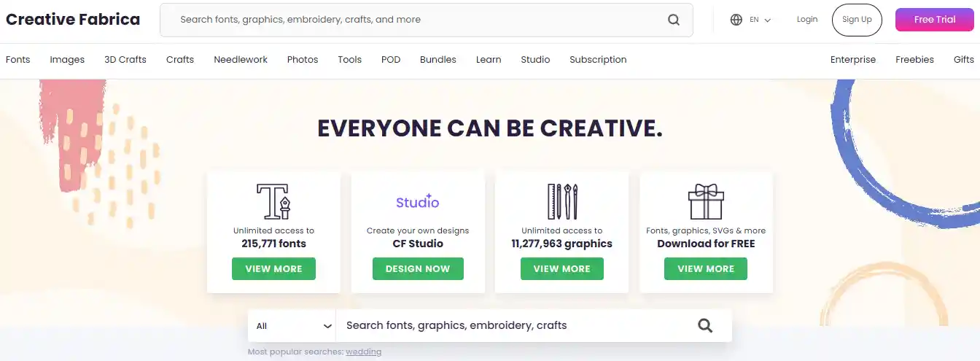Open the Learn menu

click(489, 60)
